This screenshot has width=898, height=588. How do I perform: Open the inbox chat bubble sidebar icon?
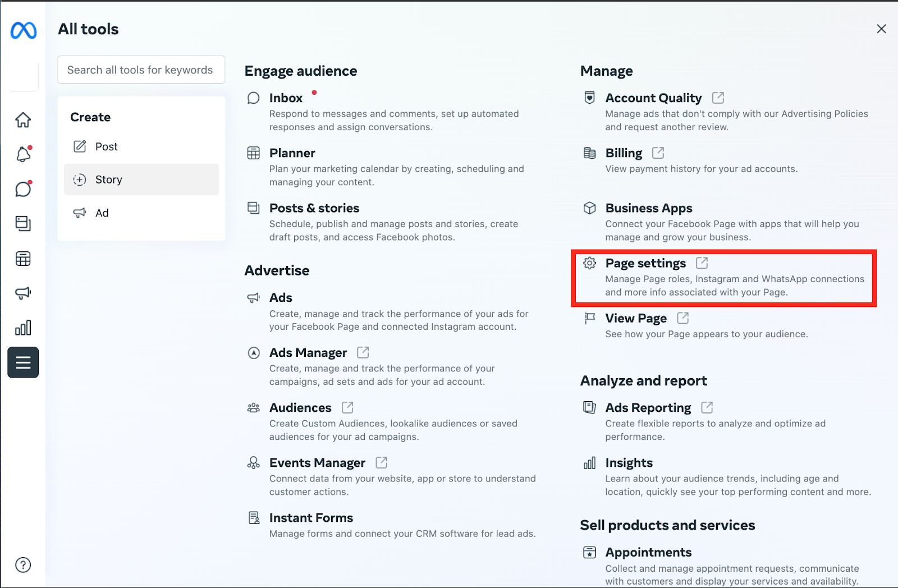point(23,189)
